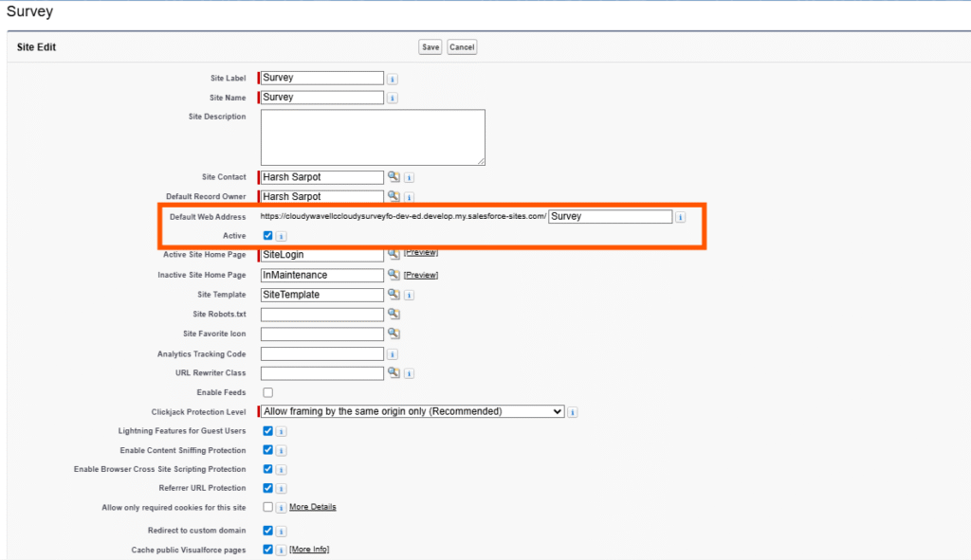Show info help icon beside Site Label
Screen dimensions: 971x560
tap(393, 79)
